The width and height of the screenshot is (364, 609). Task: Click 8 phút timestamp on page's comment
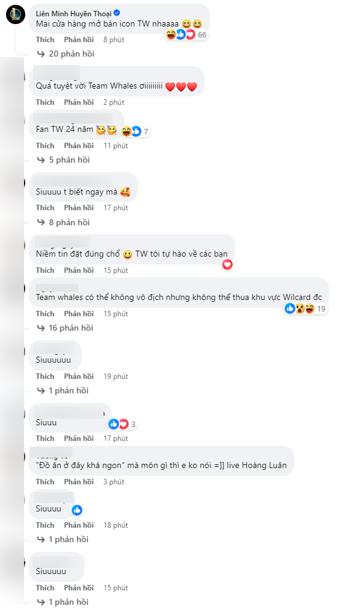(x=114, y=40)
